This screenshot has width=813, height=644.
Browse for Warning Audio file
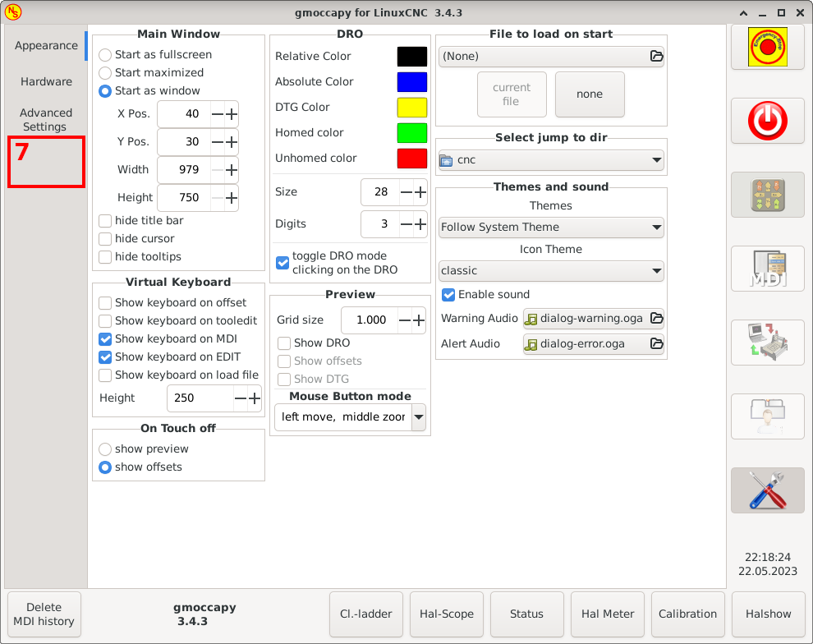[x=656, y=319]
